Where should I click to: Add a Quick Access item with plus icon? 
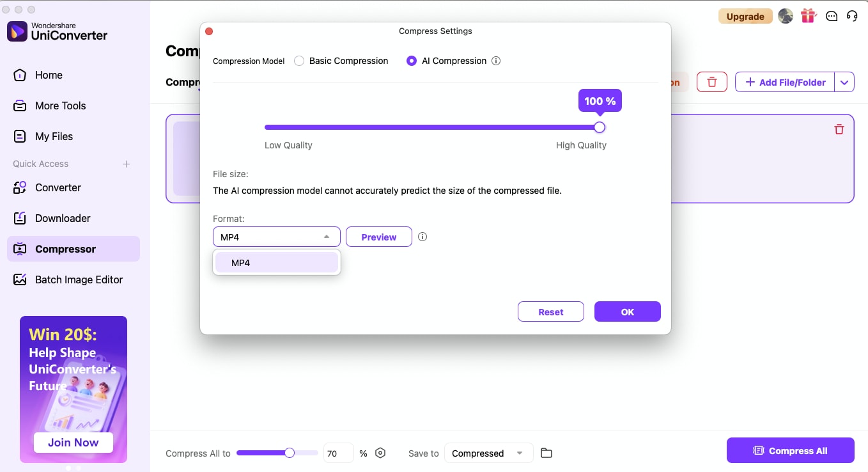[127, 164]
